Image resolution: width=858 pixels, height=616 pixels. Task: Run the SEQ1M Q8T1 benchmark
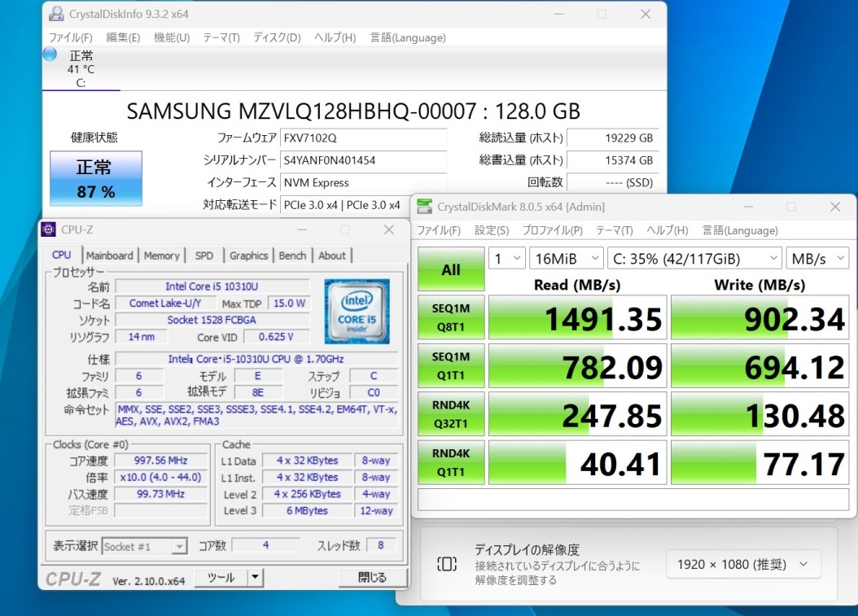click(x=451, y=317)
